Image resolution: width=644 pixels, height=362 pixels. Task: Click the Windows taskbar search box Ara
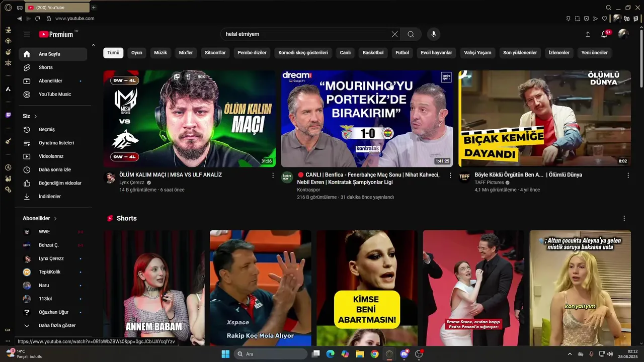pos(272,354)
